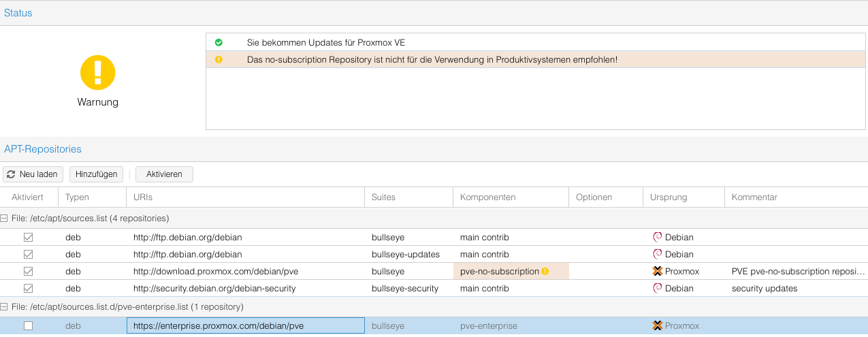
Task: Sort by the Ursprung column header
Action: [x=683, y=197]
